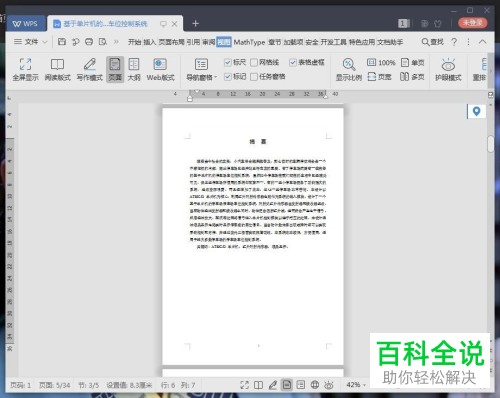The width and height of the screenshot is (500, 398).
Task: Select the page view (页面) ribbon button
Action: (x=115, y=69)
